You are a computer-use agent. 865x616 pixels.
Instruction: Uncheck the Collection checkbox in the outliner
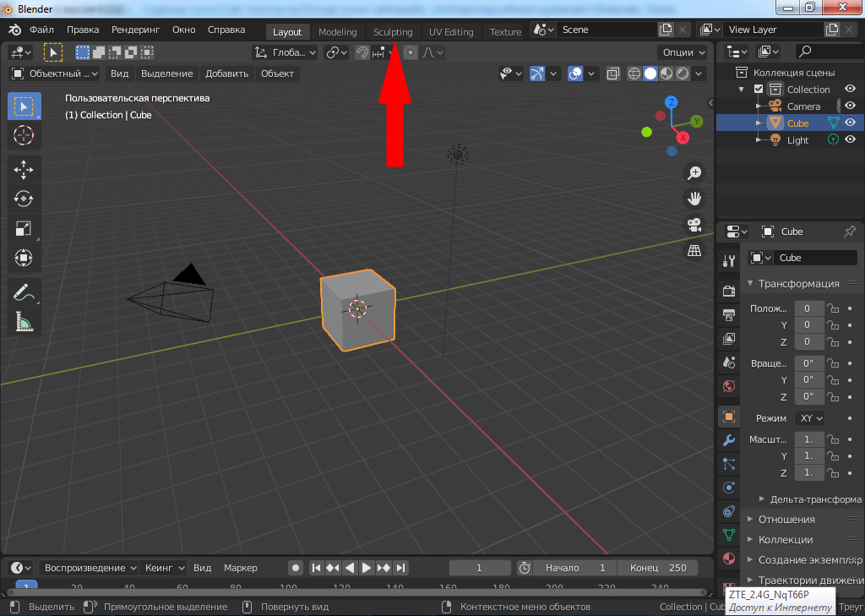(759, 90)
